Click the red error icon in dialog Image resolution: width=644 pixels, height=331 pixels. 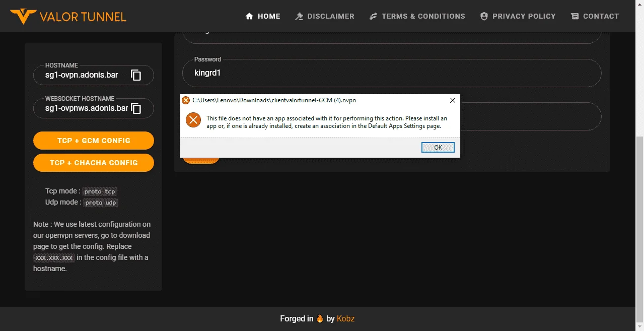193,120
